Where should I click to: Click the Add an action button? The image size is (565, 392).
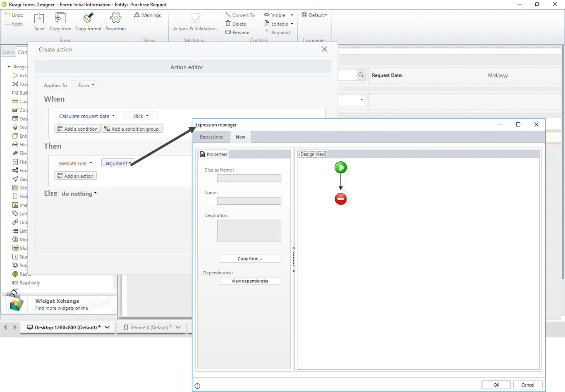click(x=76, y=176)
